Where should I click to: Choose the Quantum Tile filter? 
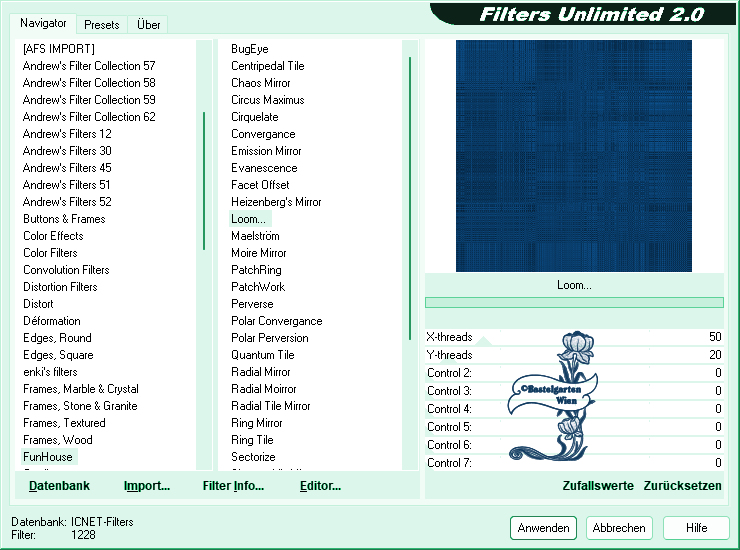click(263, 355)
